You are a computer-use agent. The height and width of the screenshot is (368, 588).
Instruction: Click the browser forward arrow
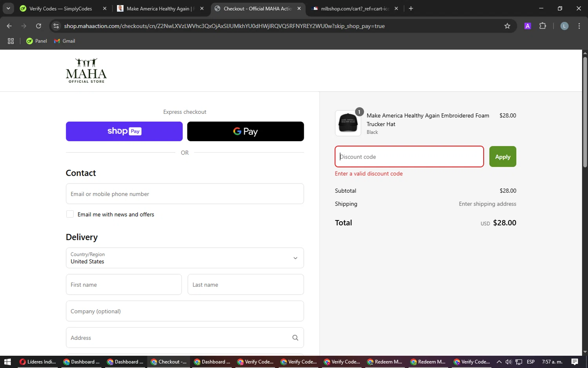point(24,26)
